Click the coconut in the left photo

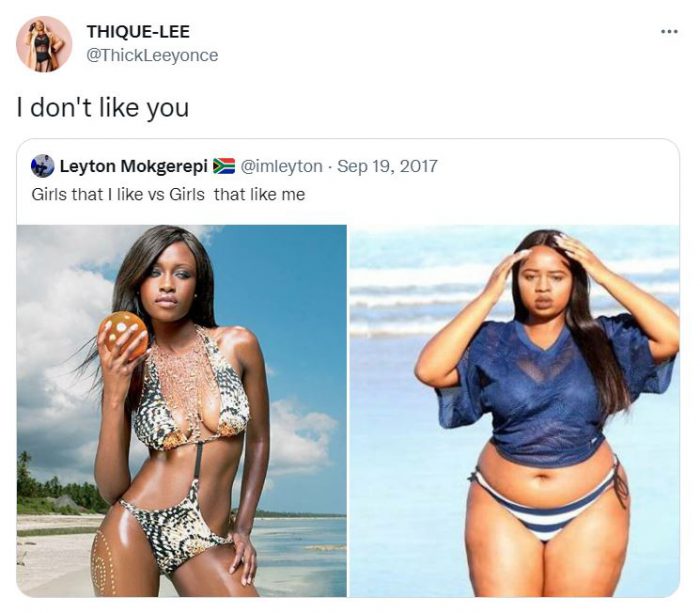[x=124, y=335]
